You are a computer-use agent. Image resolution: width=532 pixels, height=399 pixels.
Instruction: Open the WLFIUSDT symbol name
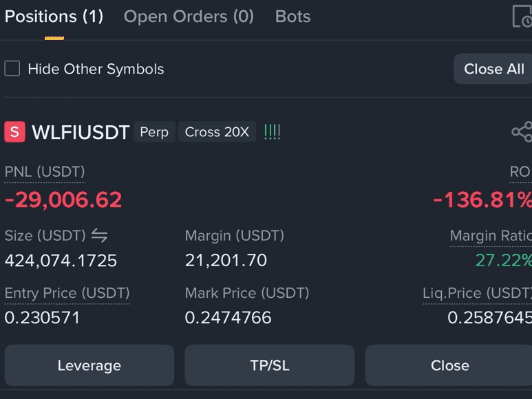[81, 132]
